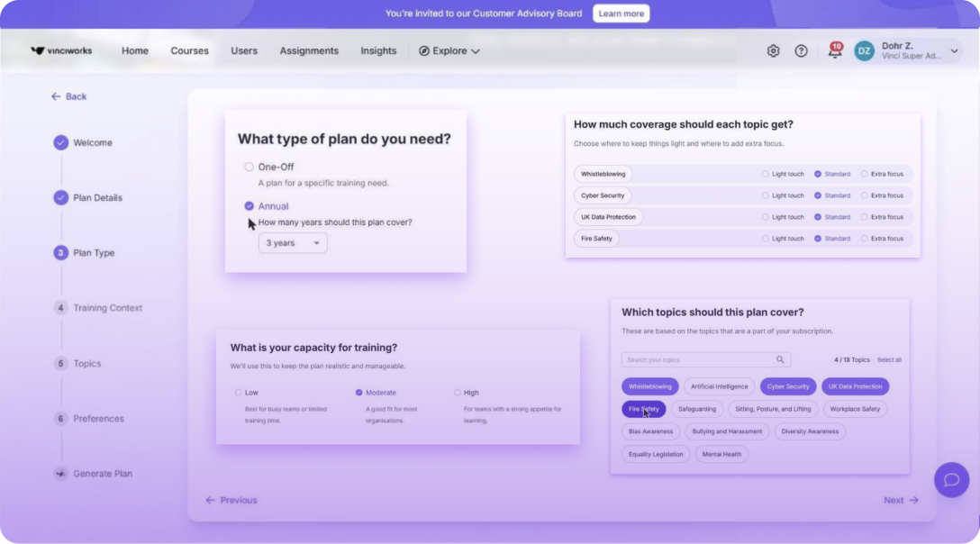The height and width of the screenshot is (544, 980).
Task: Open the chat bubble widget
Action: coord(951,479)
